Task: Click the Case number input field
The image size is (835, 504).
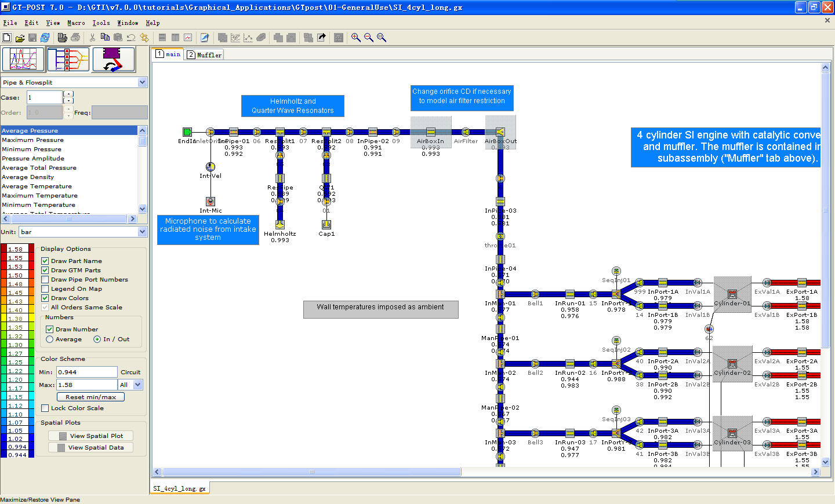Action: tap(44, 97)
